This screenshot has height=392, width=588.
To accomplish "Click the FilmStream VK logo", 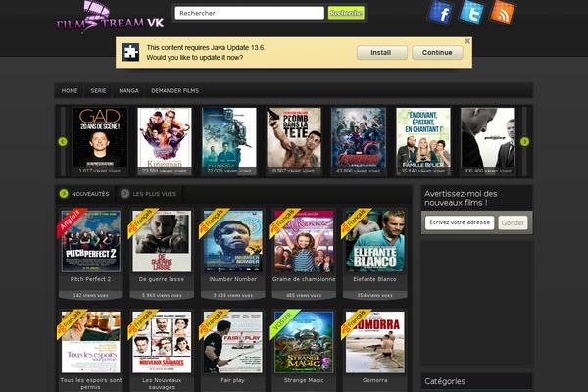I will point(110,17).
